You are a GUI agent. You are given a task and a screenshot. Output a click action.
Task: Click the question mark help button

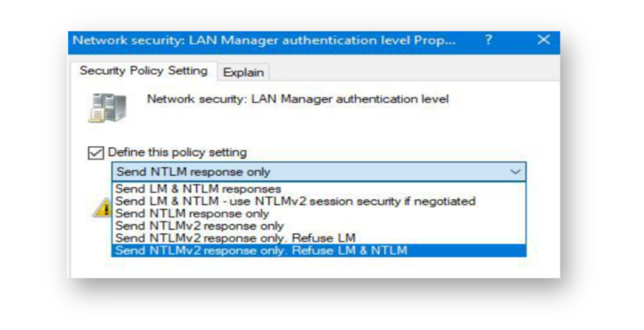(x=488, y=40)
